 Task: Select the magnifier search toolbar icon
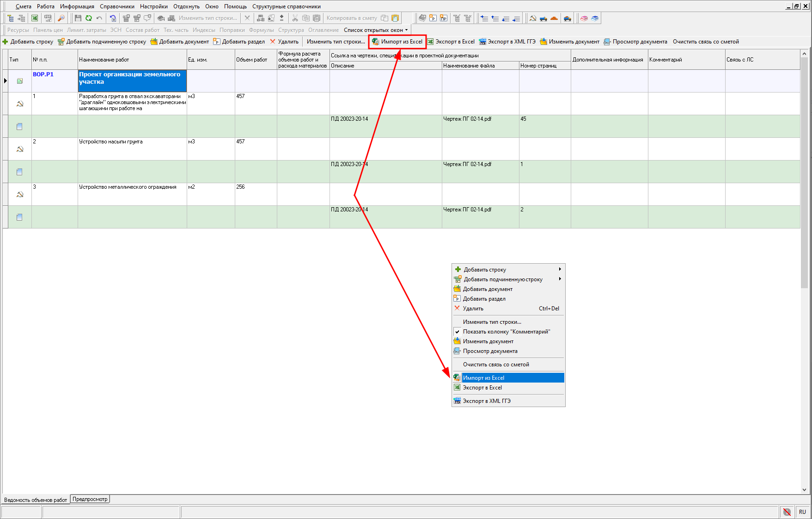(61, 18)
